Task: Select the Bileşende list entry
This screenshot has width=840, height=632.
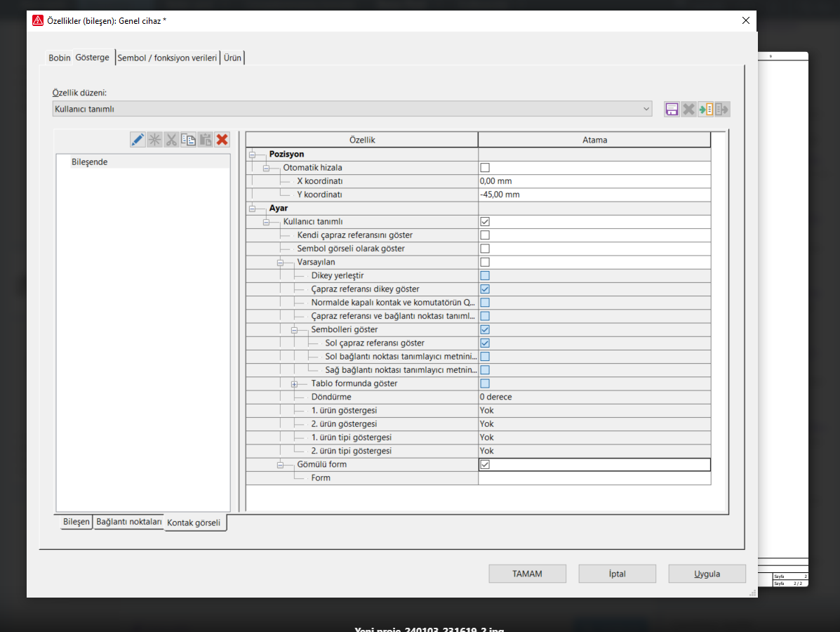Action: click(143, 162)
